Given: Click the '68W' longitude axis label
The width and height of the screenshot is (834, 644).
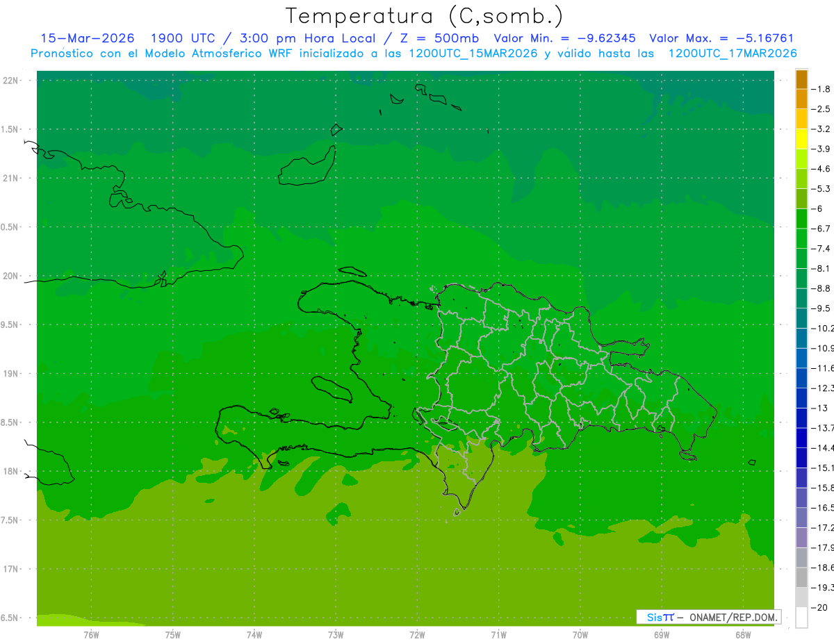Looking at the screenshot, I should pos(743,635).
